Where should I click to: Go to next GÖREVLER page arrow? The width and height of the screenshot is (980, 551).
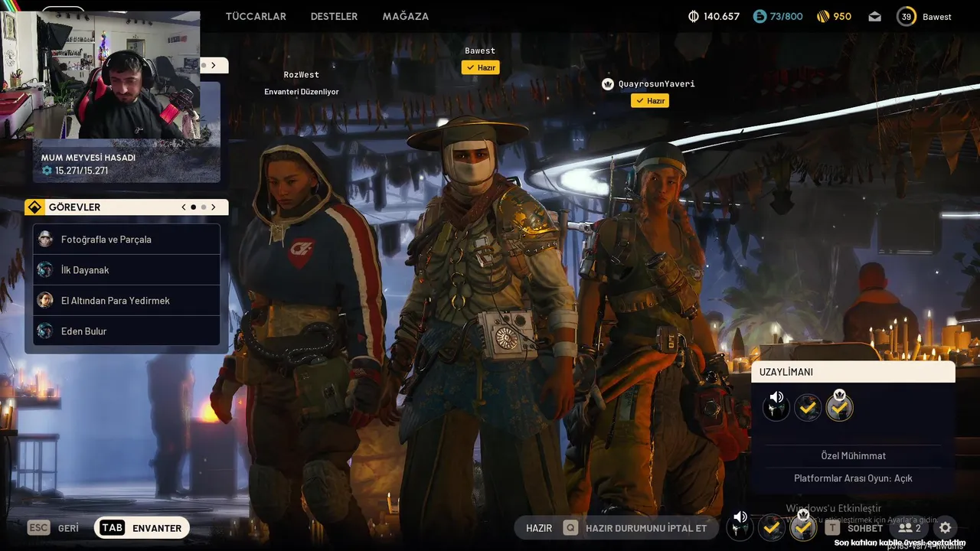214,207
